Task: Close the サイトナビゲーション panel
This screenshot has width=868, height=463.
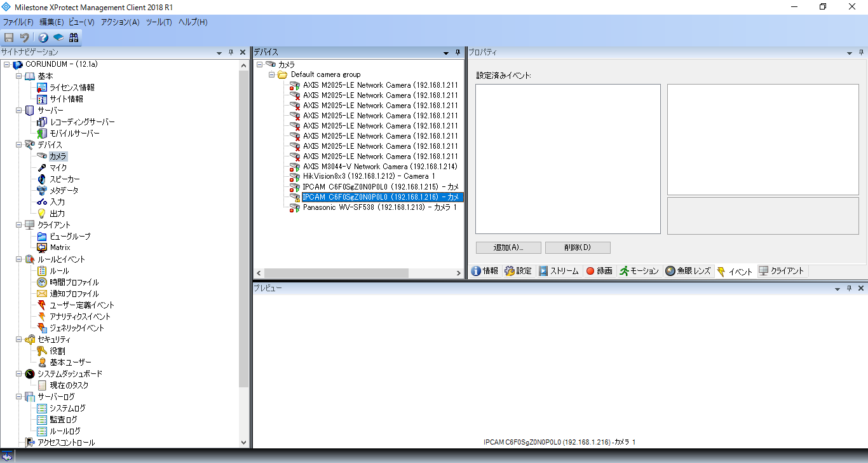Action: [x=243, y=52]
